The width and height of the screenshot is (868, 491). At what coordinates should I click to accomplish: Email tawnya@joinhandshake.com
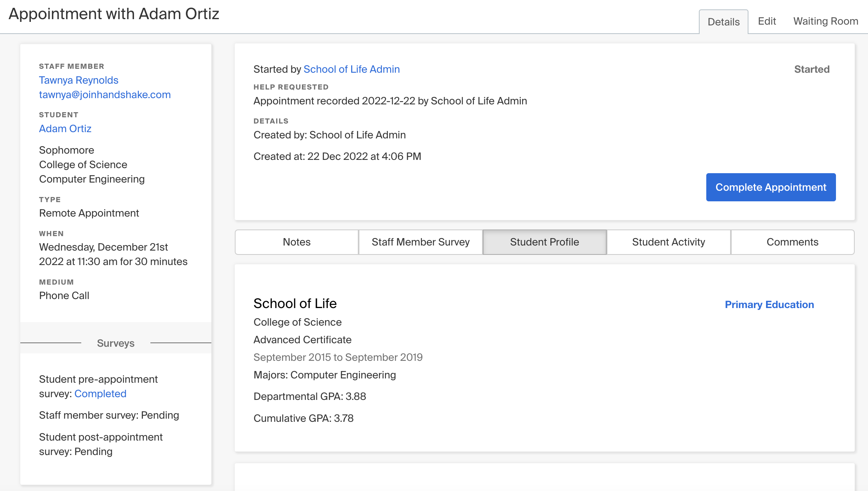(x=105, y=95)
